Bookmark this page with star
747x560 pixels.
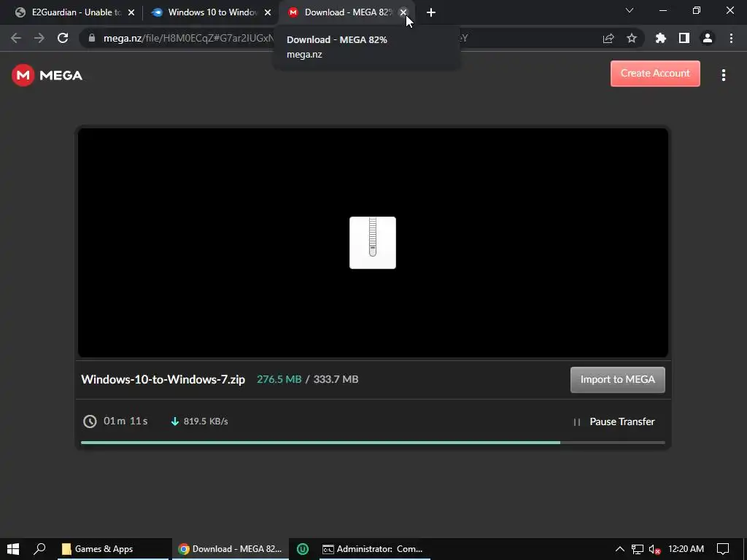[632, 38]
